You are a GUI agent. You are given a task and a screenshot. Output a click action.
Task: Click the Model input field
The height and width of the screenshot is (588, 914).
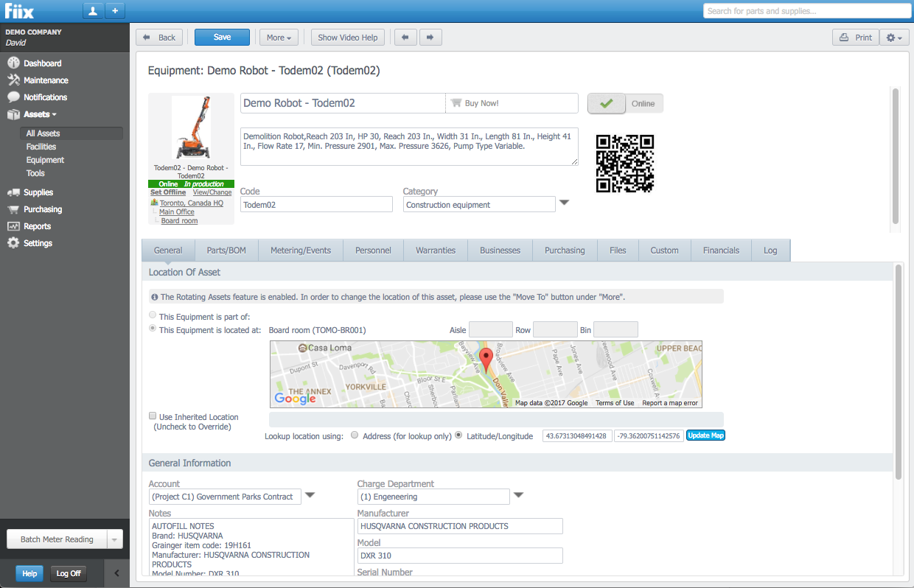tap(460, 556)
